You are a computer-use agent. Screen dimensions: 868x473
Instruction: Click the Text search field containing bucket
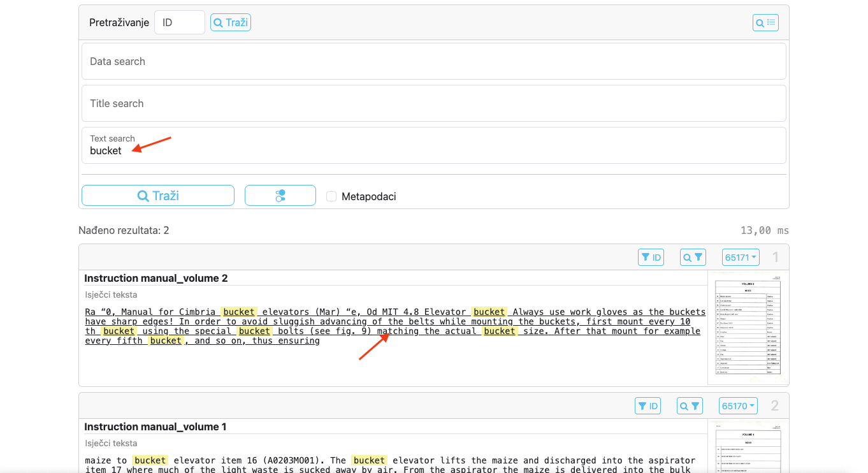pyautogui.click(x=434, y=145)
